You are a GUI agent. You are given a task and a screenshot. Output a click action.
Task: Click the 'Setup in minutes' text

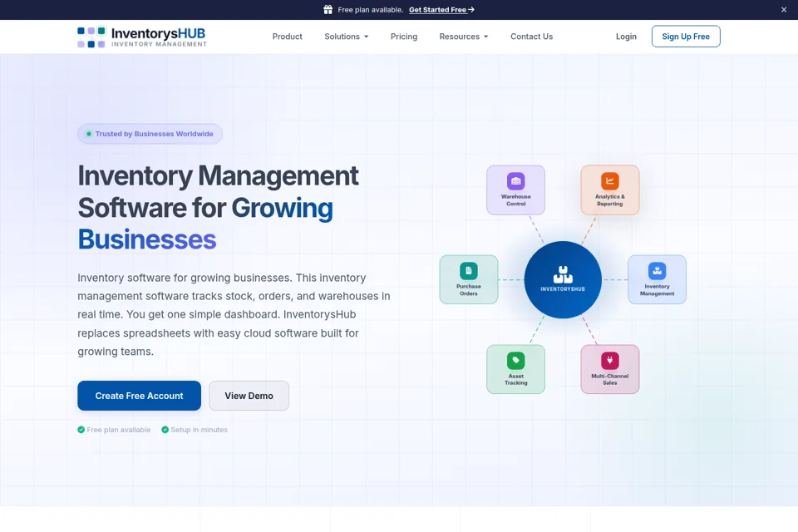pos(199,430)
